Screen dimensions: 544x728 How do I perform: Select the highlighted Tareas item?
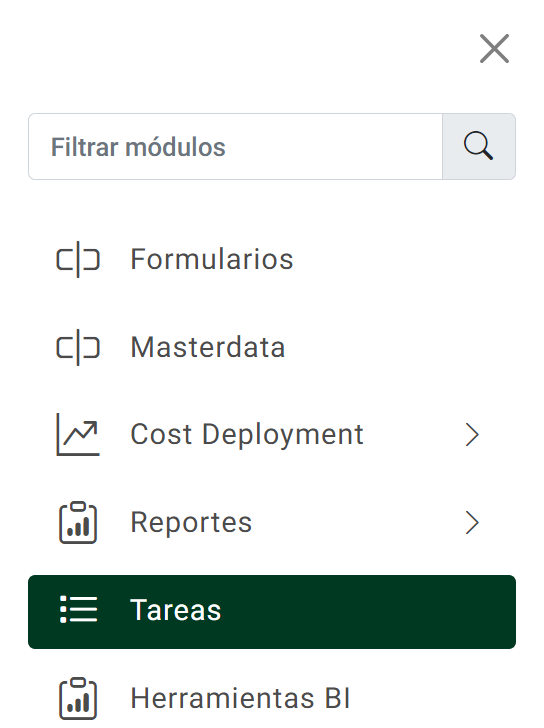coord(272,611)
